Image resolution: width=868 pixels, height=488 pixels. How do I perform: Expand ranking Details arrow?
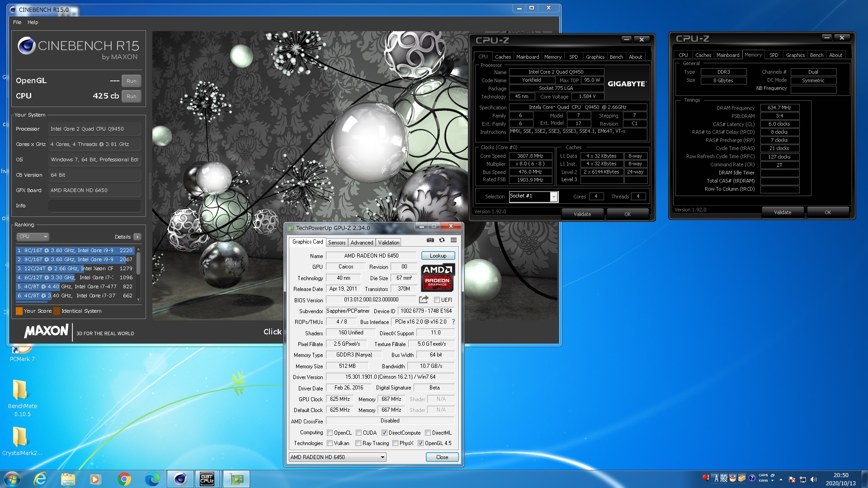(137, 237)
